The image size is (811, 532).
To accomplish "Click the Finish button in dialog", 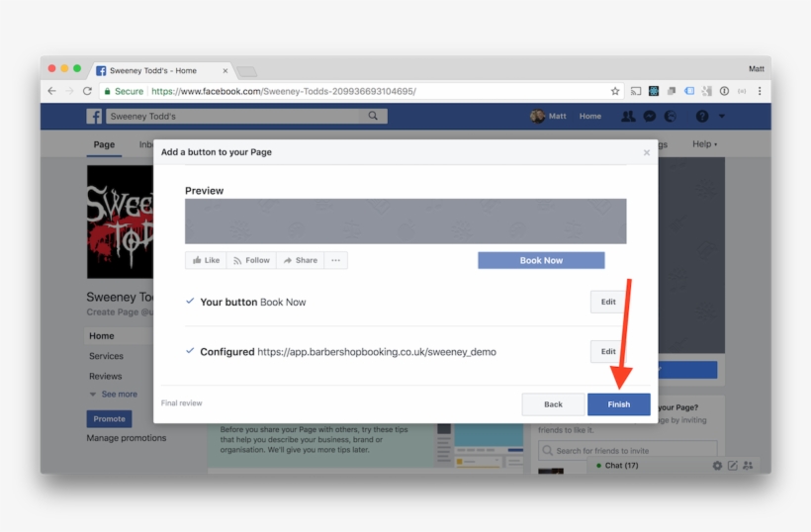I will 618,404.
